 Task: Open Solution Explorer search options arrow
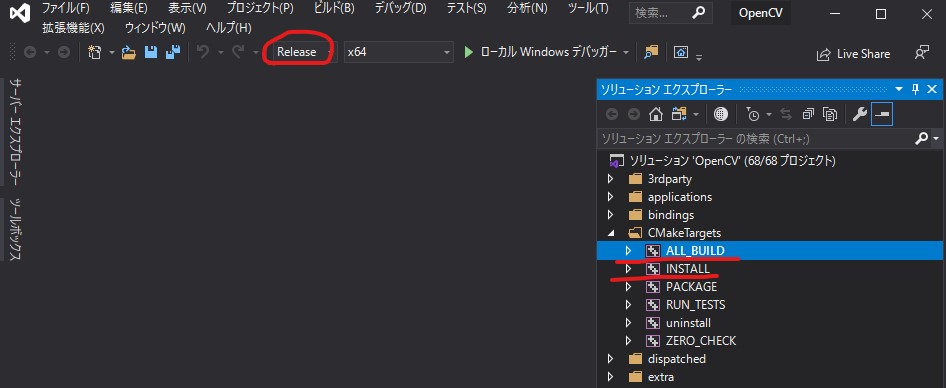pos(936,139)
